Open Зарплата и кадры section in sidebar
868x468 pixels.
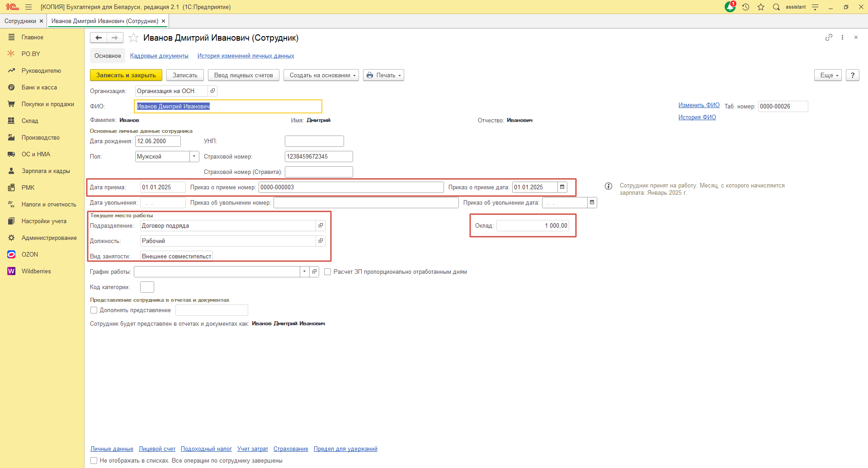pyautogui.click(x=46, y=171)
